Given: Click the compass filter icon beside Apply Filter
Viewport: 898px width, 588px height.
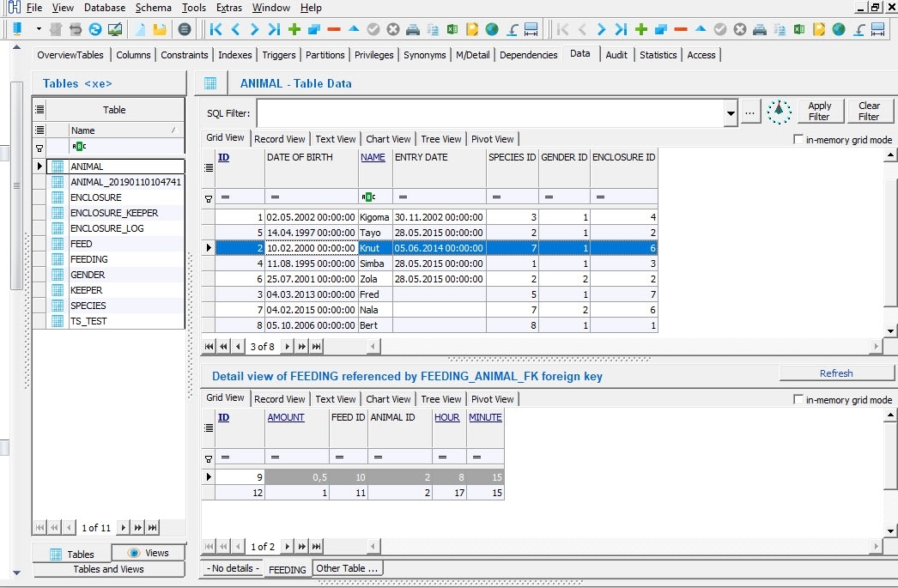Looking at the screenshot, I should click(x=780, y=111).
